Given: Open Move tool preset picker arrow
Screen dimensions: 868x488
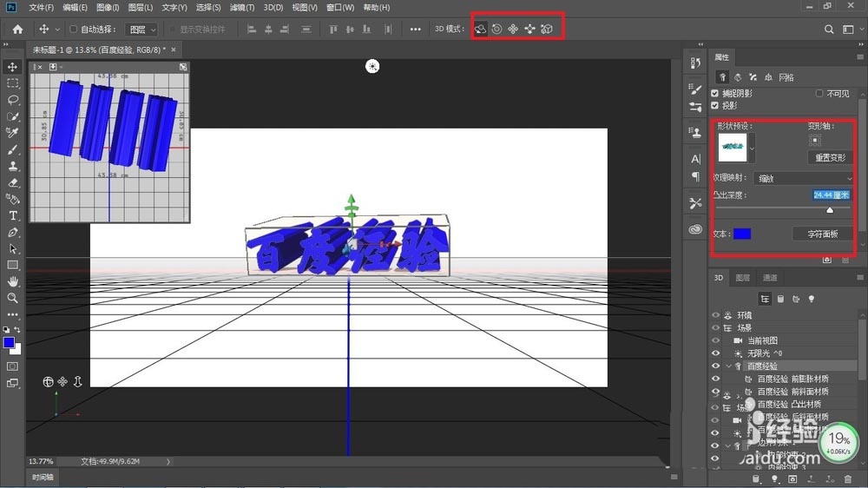Looking at the screenshot, I should pyautogui.click(x=57, y=30).
